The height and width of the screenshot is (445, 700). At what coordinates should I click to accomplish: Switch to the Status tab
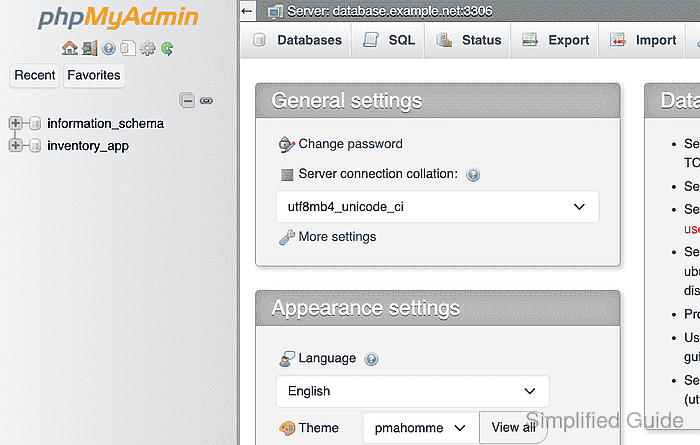[x=467, y=40]
